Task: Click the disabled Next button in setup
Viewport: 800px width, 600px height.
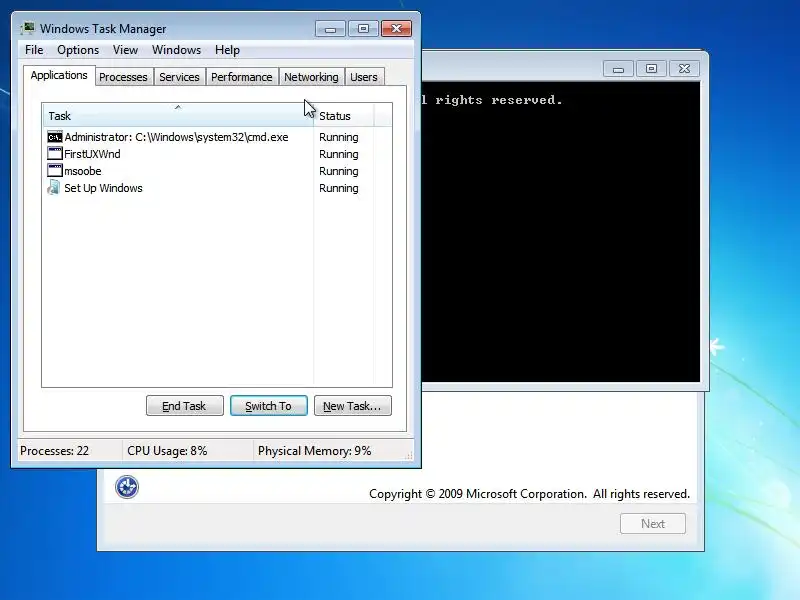Action: point(653,523)
